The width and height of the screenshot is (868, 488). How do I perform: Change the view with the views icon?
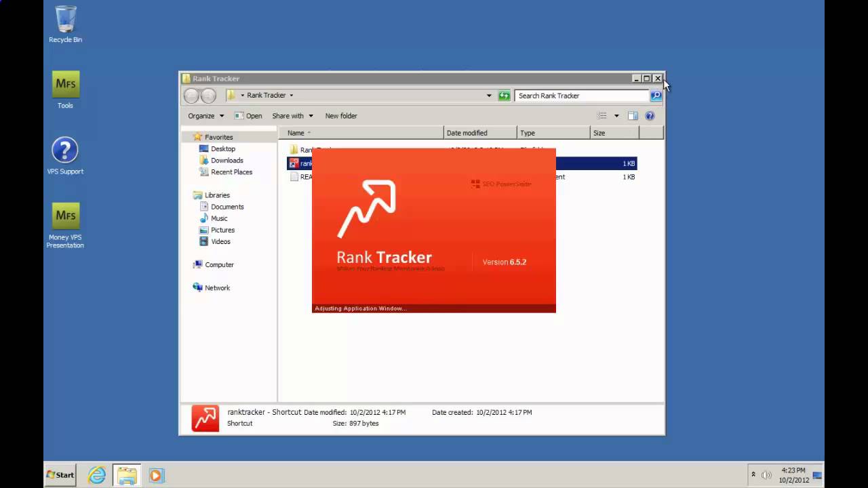[601, 116]
